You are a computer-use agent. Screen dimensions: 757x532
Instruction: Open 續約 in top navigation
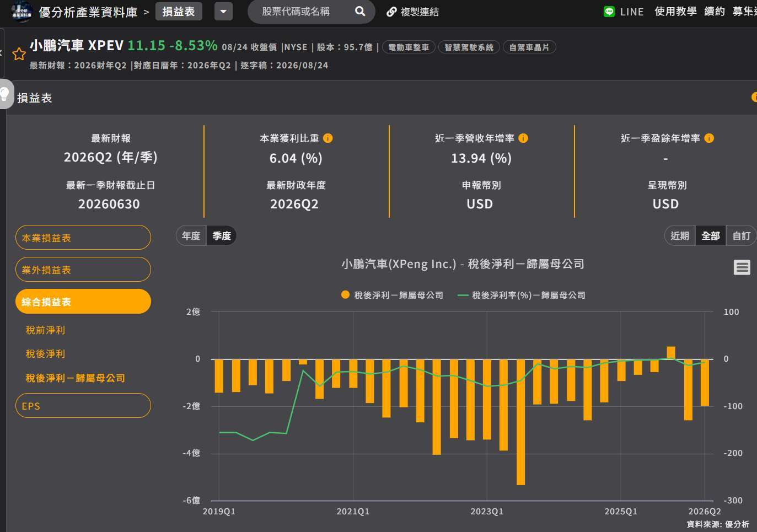coord(715,12)
